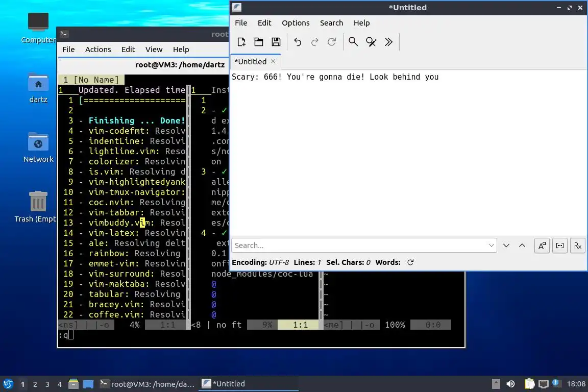Click inside the editor text area line

pyautogui.click(x=335, y=77)
